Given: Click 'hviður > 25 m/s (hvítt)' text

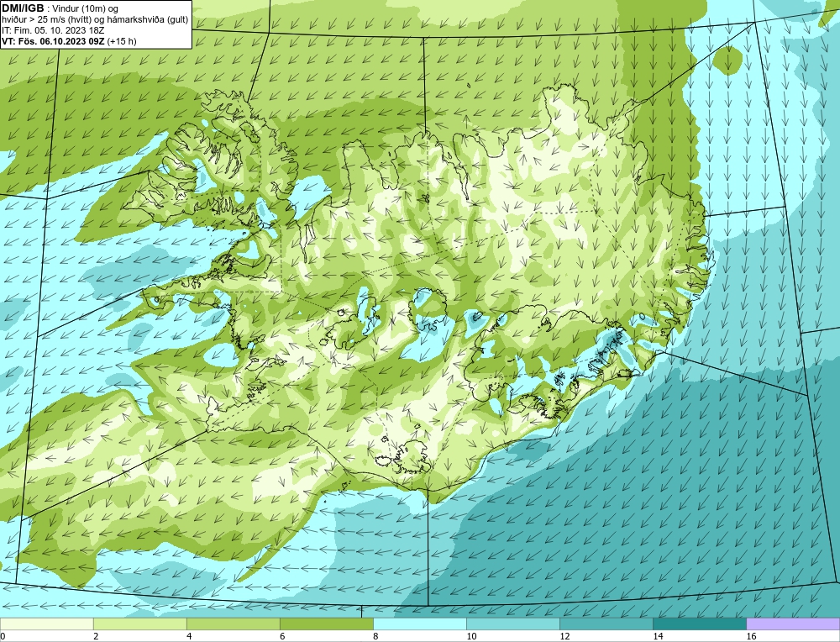Looking at the screenshot, I should pos(46,20).
